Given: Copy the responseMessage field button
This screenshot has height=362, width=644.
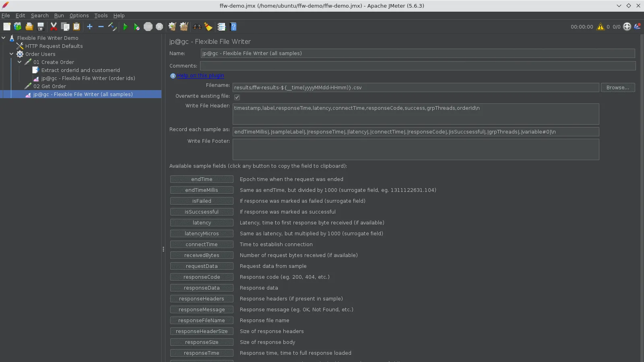Looking at the screenshot, I should [202, 310].
